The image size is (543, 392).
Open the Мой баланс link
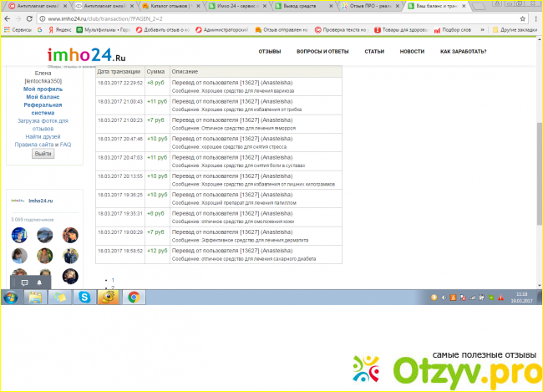click(42, 97)
